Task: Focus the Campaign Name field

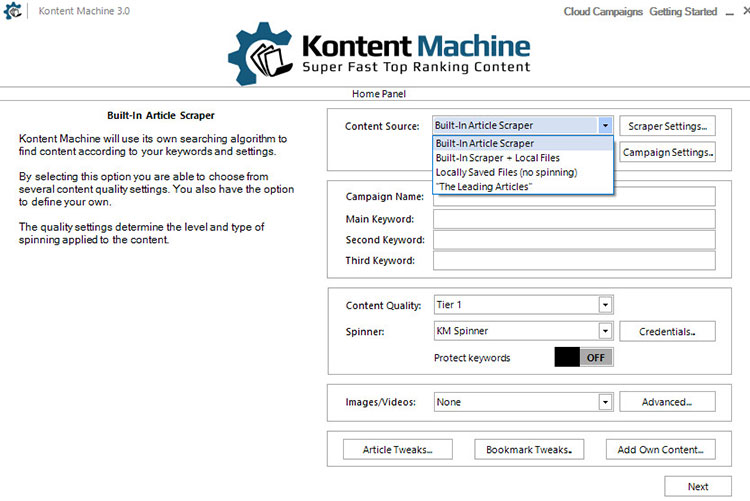Action: coord(574,199)
